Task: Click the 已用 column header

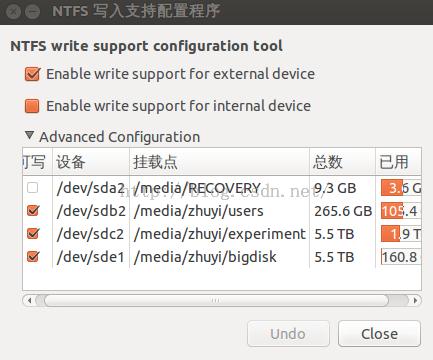Action: (399, 162)
